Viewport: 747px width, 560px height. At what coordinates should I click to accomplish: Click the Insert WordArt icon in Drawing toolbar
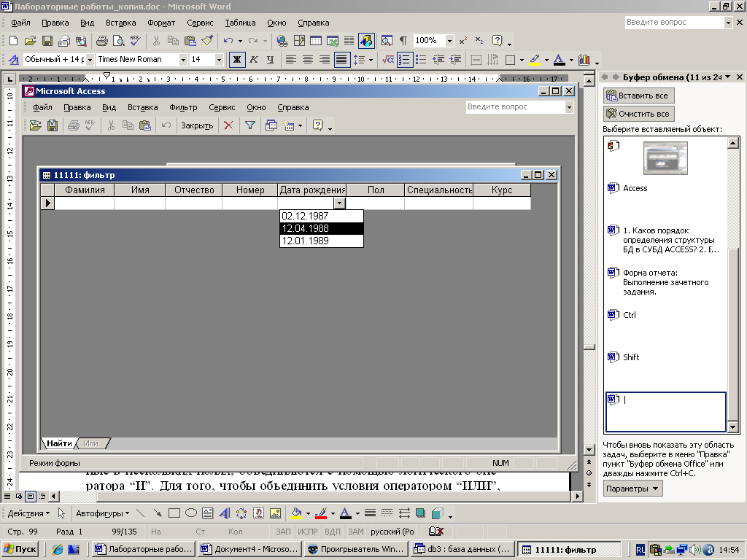[x=225, y=513]
